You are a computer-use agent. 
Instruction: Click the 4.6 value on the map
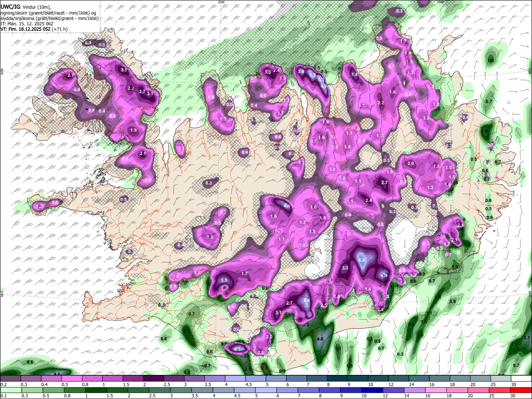pyautogui.click(x=57, y=374)
